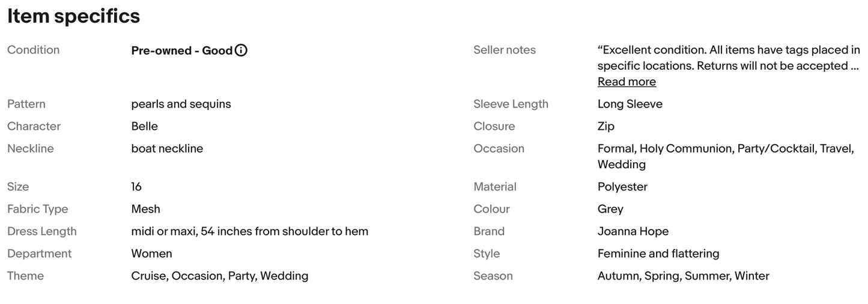Click the Seller notes excerpt text

[x=729, y=58]
